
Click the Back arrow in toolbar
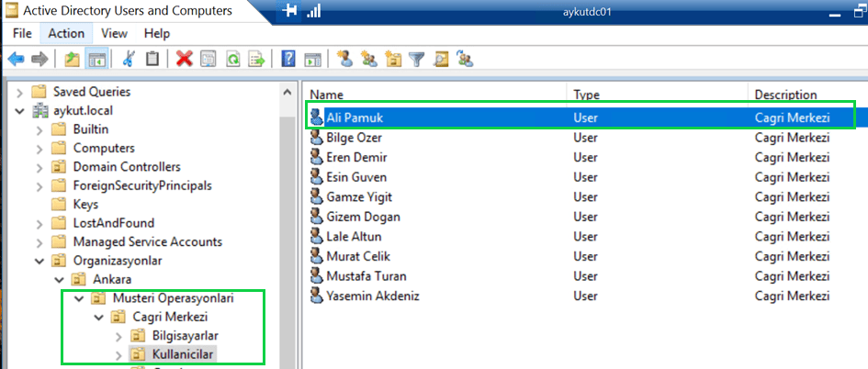[16, 59]
